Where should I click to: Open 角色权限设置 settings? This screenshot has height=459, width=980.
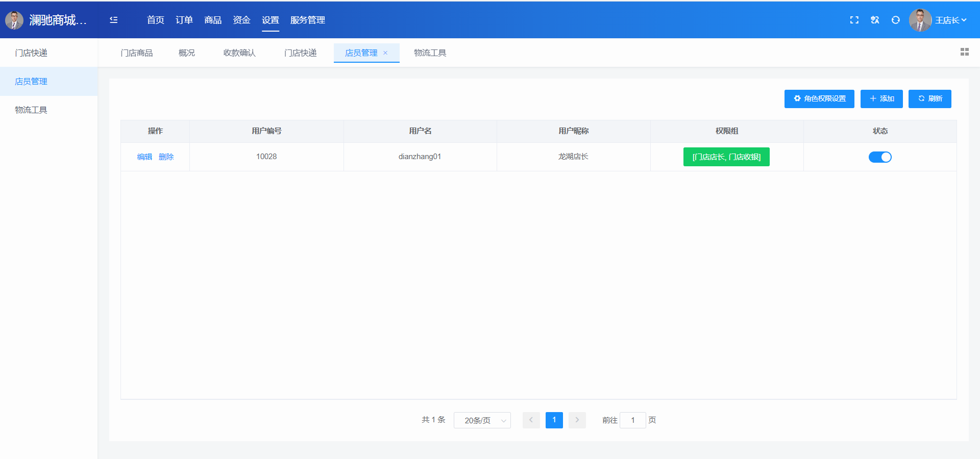pos(819,99)
